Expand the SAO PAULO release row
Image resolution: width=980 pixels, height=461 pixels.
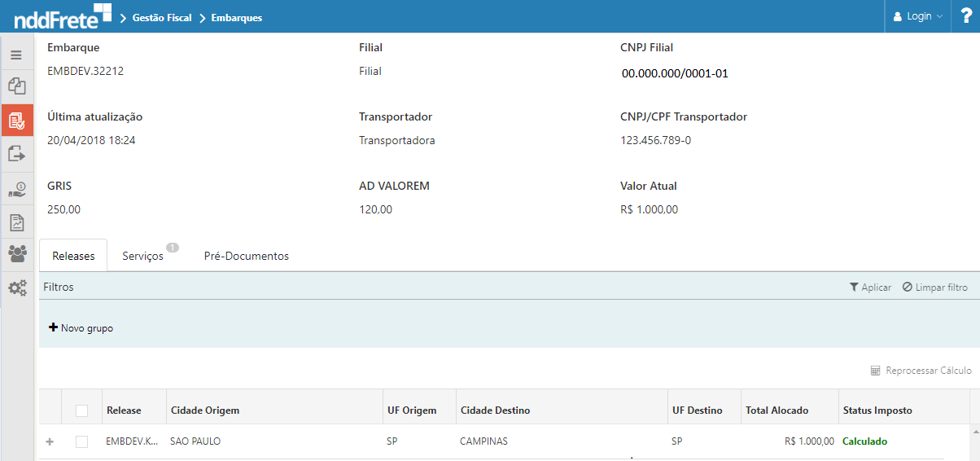pos(50,441)
